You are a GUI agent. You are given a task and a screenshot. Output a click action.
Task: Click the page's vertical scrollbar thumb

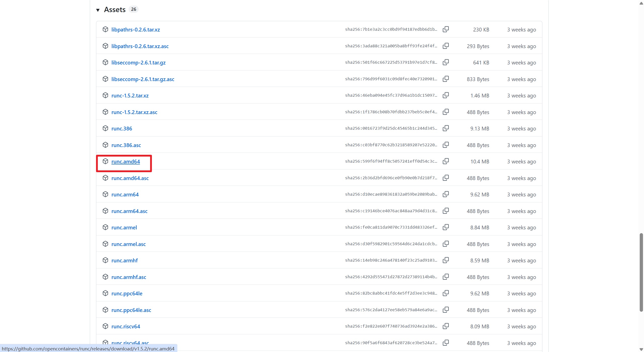click(x=641, y=272)
